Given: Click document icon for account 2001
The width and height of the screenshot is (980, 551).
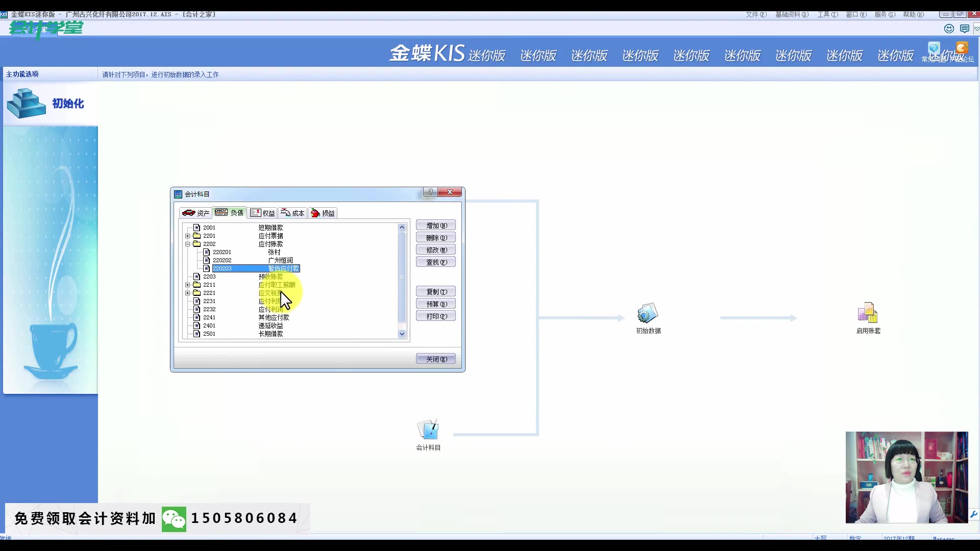Looking at the screenshot, I should pos(197,228).
